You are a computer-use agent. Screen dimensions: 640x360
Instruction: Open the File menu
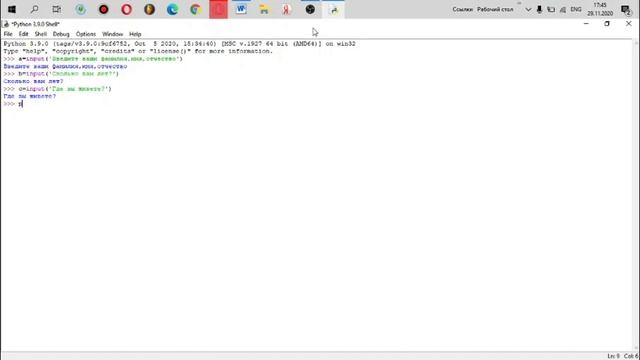point(8,34)
